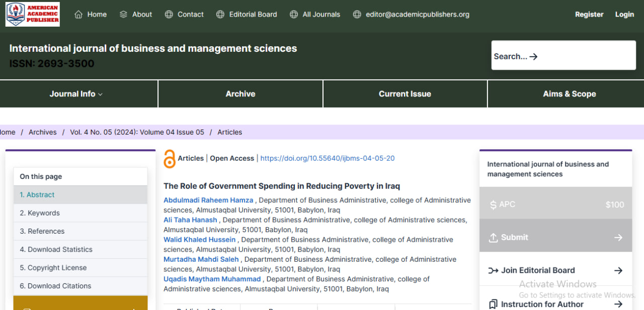Click the American Academic Publisher logo
Image resolution: width=644 pixels, height=310 pixels.
(33, 14)
